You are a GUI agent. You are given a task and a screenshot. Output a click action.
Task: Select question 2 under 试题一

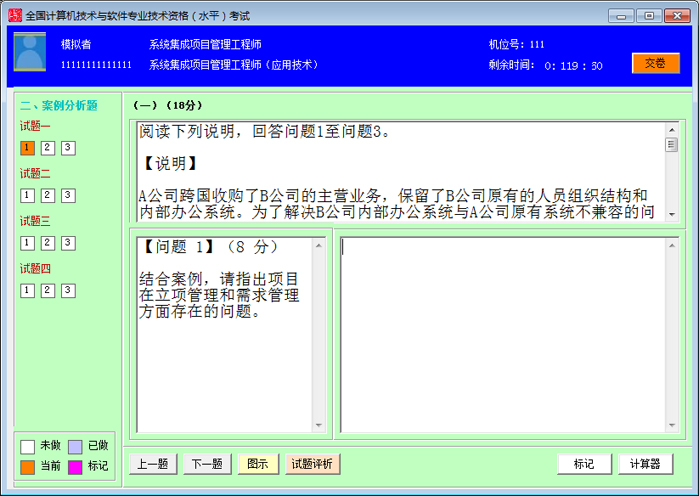(48, 148)
